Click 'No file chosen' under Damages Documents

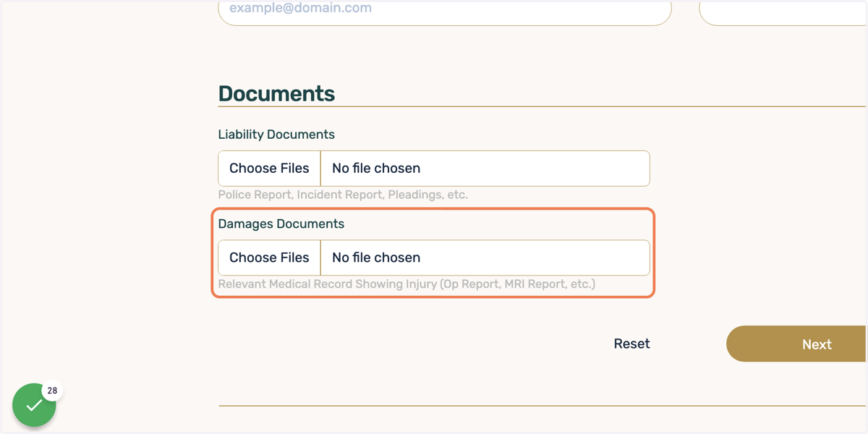click(376, 258)
